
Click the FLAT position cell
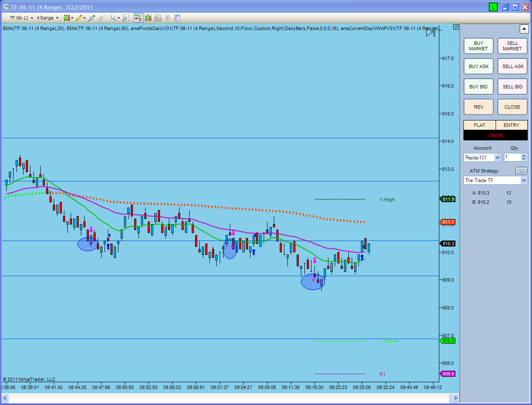pyautogui.click(x=480, y=125)
